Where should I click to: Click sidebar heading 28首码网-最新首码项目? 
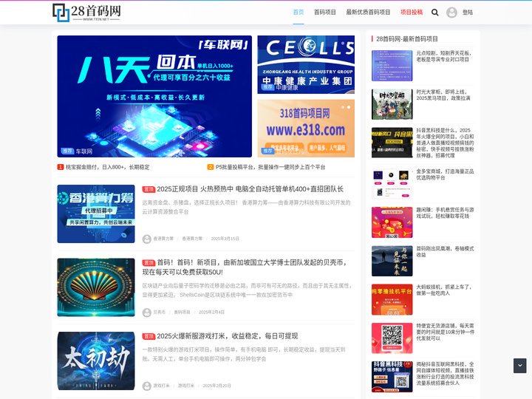pyautogui.click(x=407, y=39)
